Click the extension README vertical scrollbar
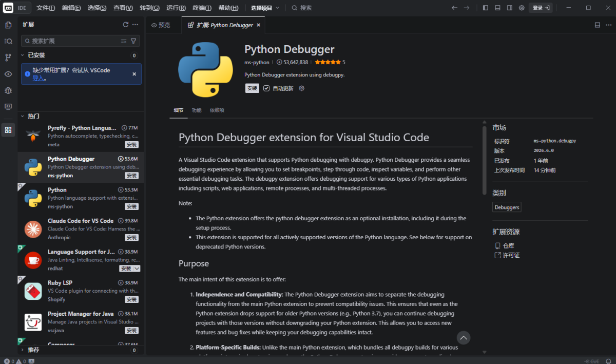 [485, 160]
